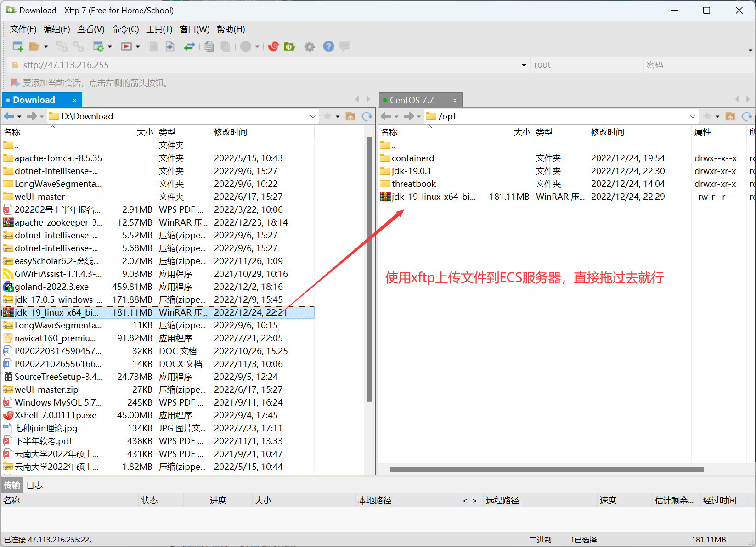This screenshot has height=547, width=756.
Task: Launch Xshell via red swirl icon
Action: [273, 46]
